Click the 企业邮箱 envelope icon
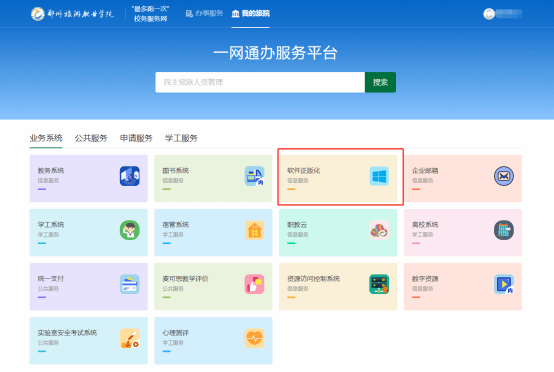 click(504, 176)
